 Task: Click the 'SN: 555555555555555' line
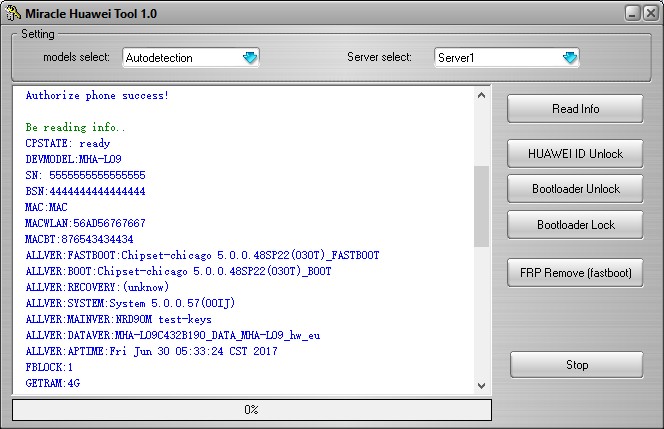click(x=85, y=175)
